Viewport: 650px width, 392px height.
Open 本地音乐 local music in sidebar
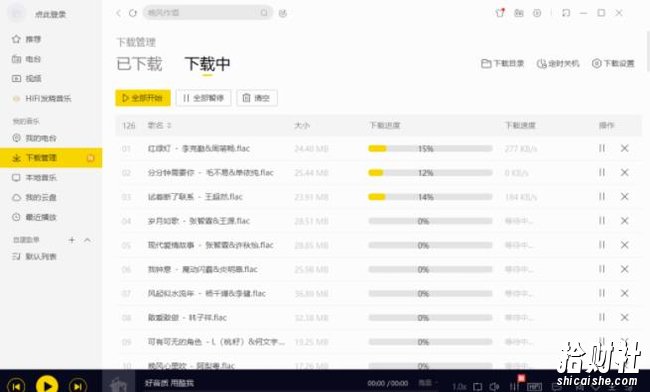34,178
